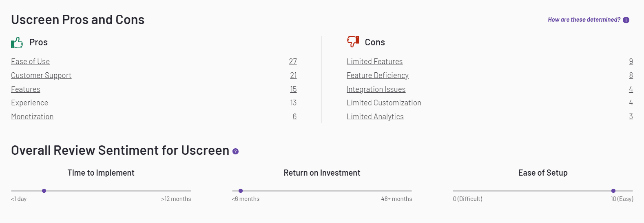Select the Customer Support pros link
This screenshot has height=223, width=644.
41,76
